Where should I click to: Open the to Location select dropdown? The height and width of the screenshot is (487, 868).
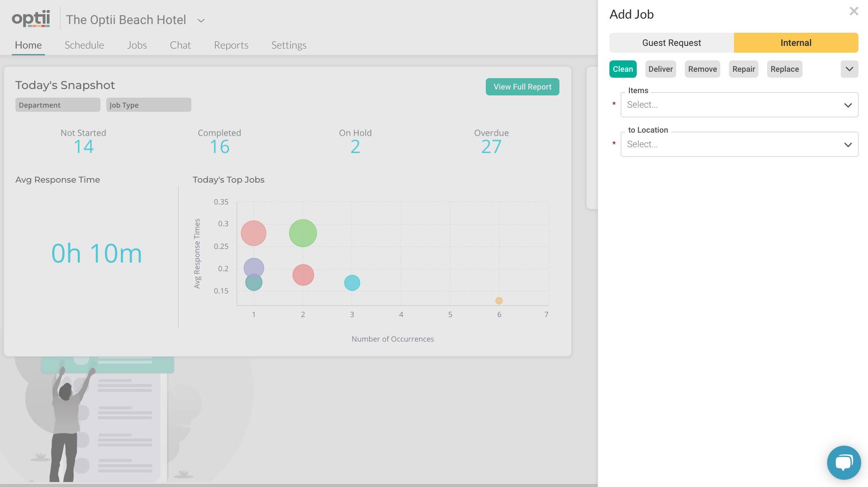[739, 144]
